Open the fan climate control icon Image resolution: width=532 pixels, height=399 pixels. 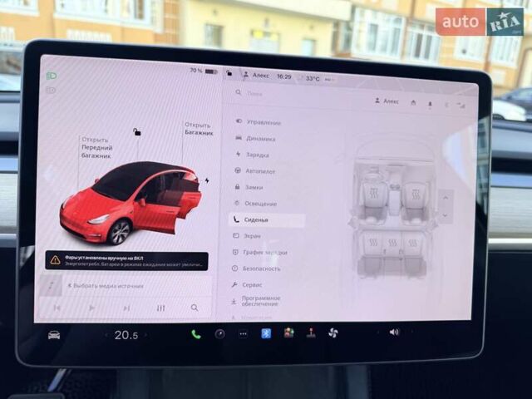point(333,332)
